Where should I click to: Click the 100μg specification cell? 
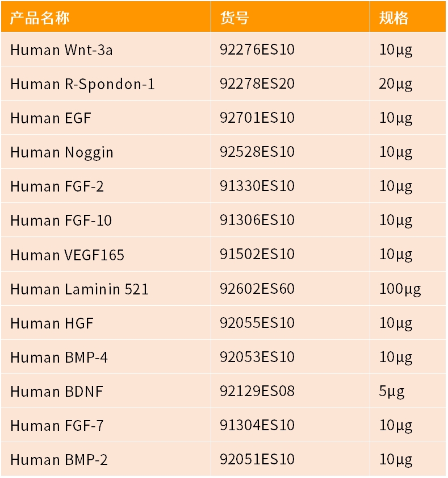click(400, 289)
